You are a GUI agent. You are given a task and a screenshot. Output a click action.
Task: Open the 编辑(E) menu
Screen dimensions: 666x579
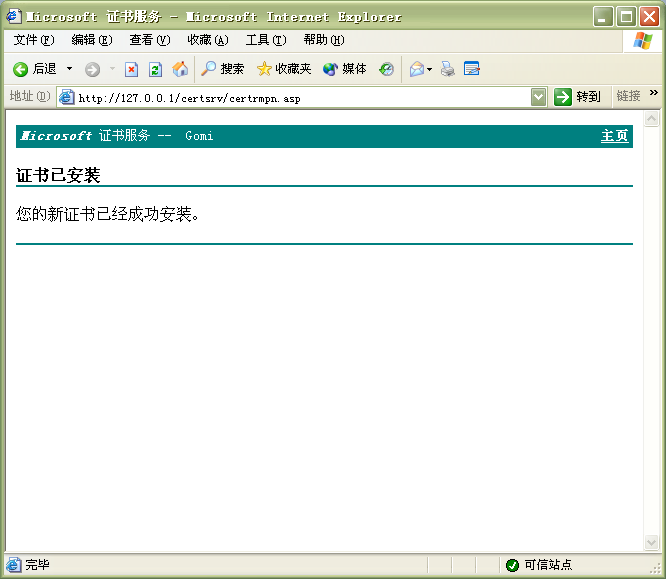92,40
